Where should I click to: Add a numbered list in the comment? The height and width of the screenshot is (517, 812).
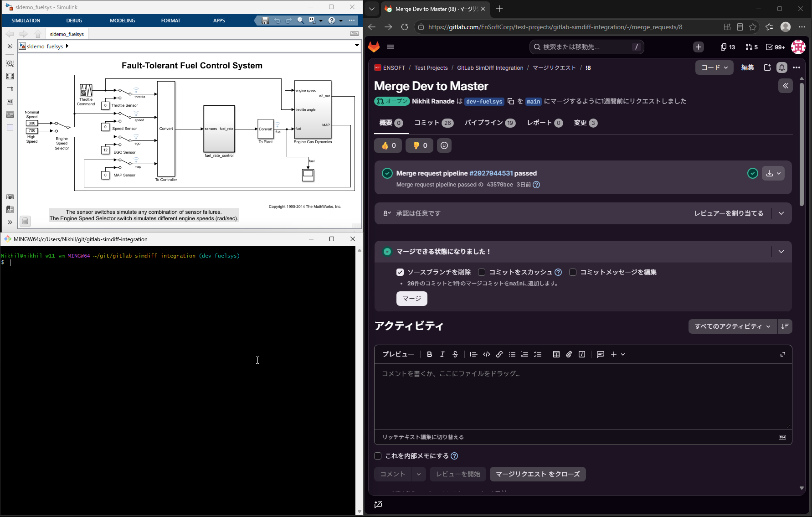pyautogui.click(x=525, y=354)
